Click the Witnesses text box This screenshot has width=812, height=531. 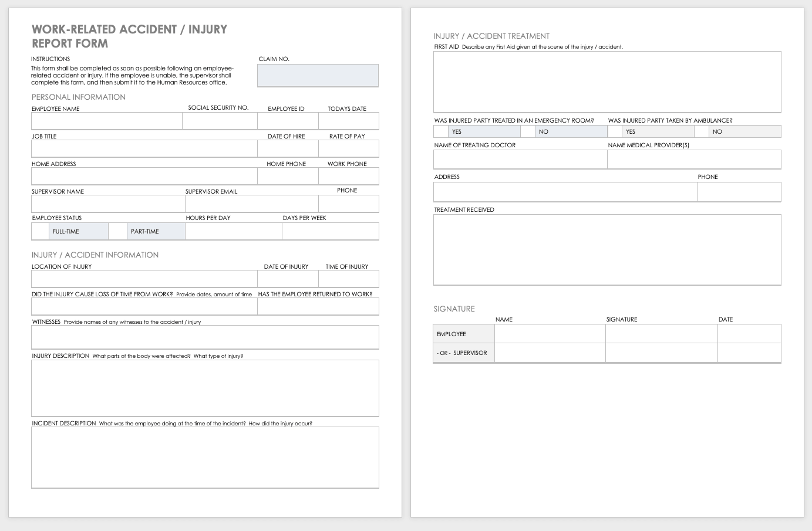coord(205,337)
